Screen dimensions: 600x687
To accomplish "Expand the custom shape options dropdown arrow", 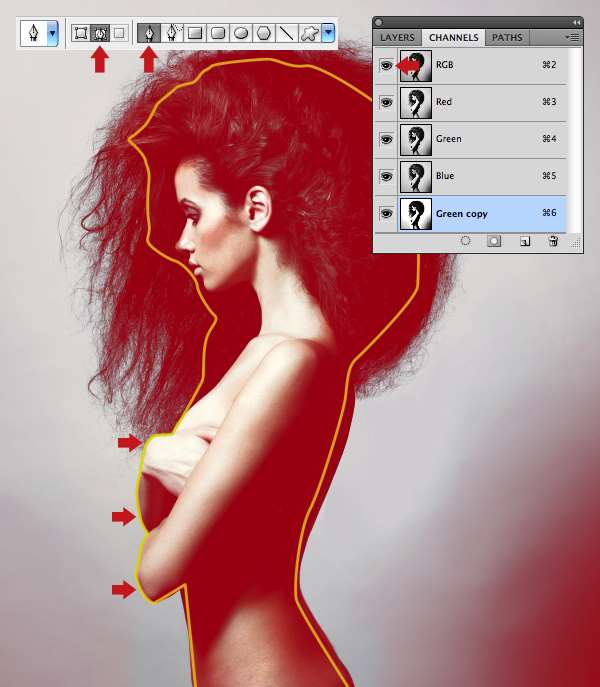I will coord(328,33).
